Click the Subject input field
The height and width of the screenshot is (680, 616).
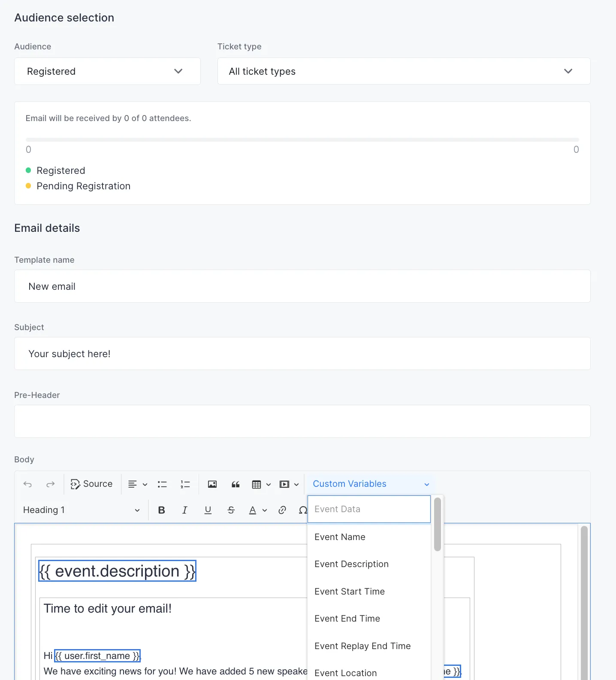[302, 354]
